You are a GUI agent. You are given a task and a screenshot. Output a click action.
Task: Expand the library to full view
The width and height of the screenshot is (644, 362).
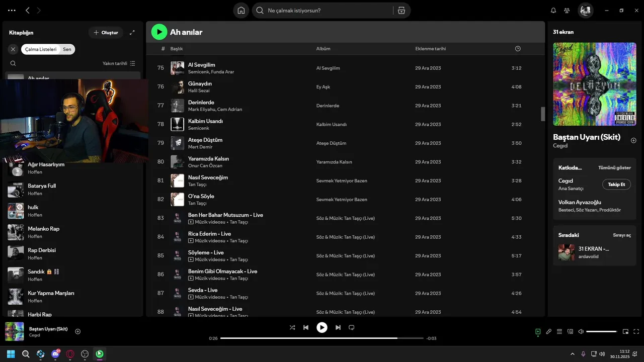click(x=132, y=33)
